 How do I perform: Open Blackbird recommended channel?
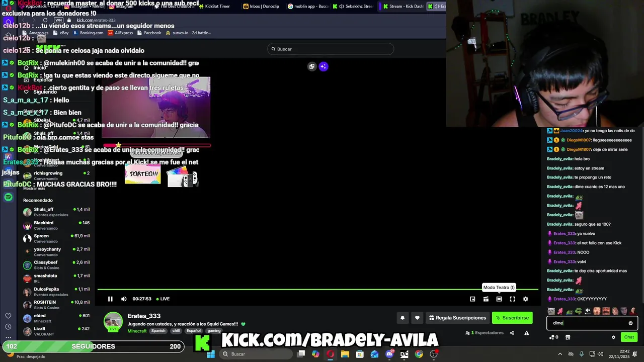(56, 225)
